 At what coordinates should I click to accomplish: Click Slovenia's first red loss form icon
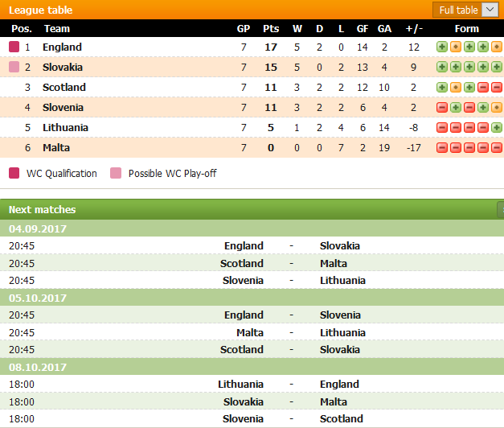pyautogui.click(x=442, y=107)
